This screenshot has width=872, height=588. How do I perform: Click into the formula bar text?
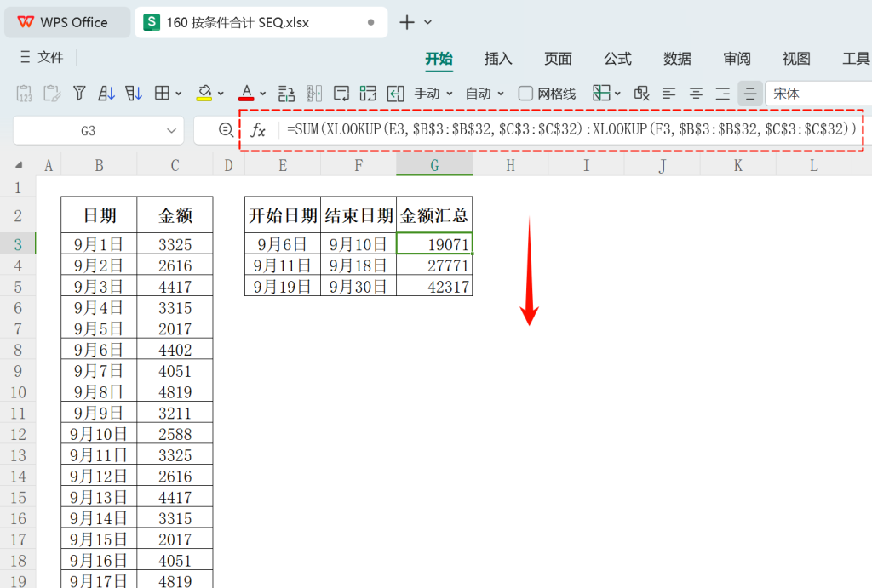[x=571, y=129]
